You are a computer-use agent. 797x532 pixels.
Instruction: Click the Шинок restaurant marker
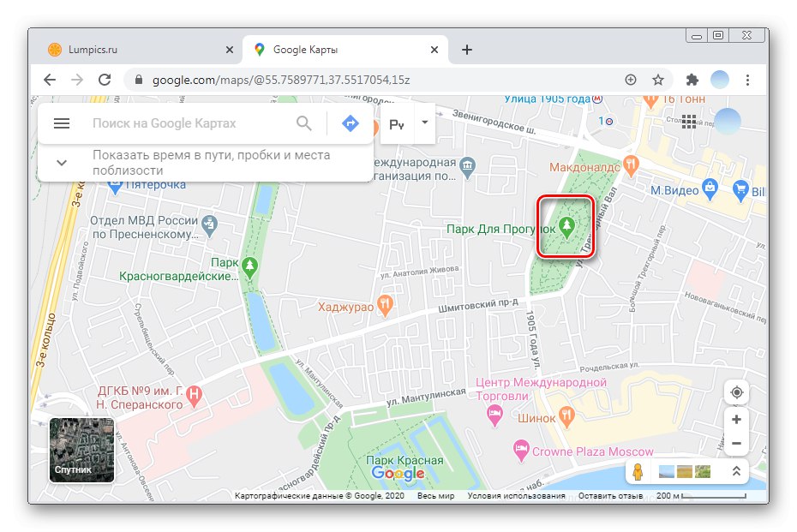[x=566, y=416]
